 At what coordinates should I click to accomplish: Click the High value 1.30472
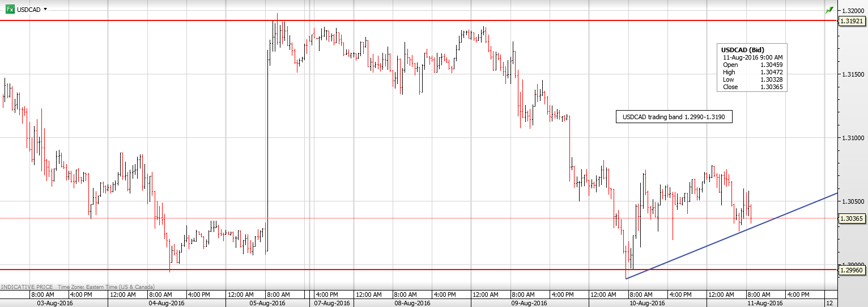(771, 72)
